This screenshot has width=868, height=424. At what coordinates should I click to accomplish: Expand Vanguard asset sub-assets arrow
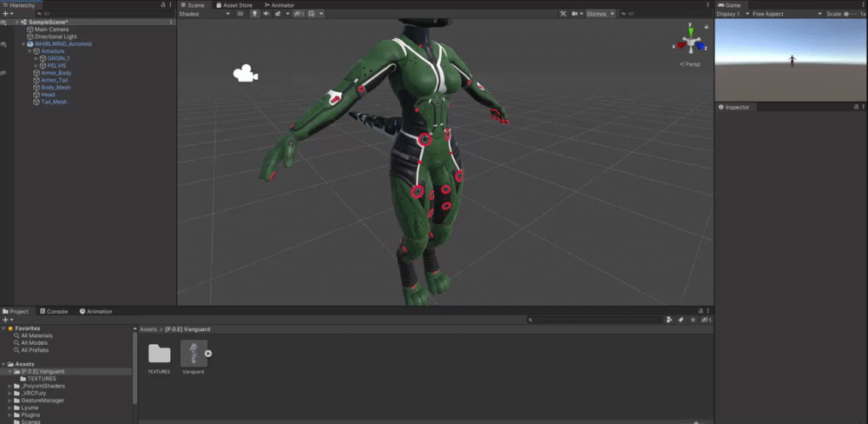(208, 353)
